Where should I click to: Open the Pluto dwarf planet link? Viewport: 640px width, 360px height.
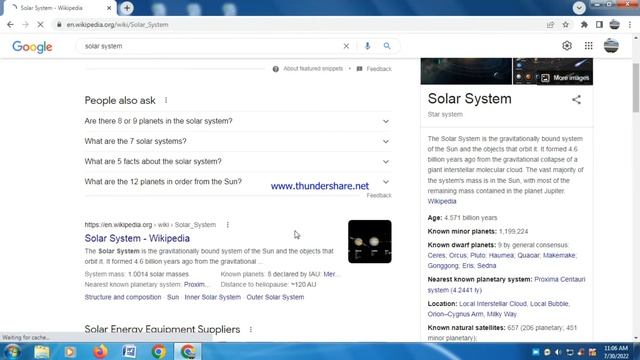[478, 255]
